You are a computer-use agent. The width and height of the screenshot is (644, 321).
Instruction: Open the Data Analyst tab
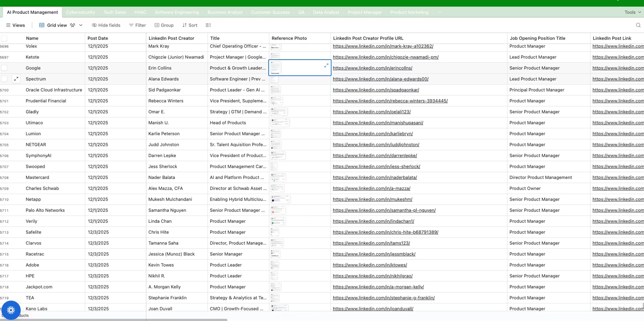coord(326,12)
